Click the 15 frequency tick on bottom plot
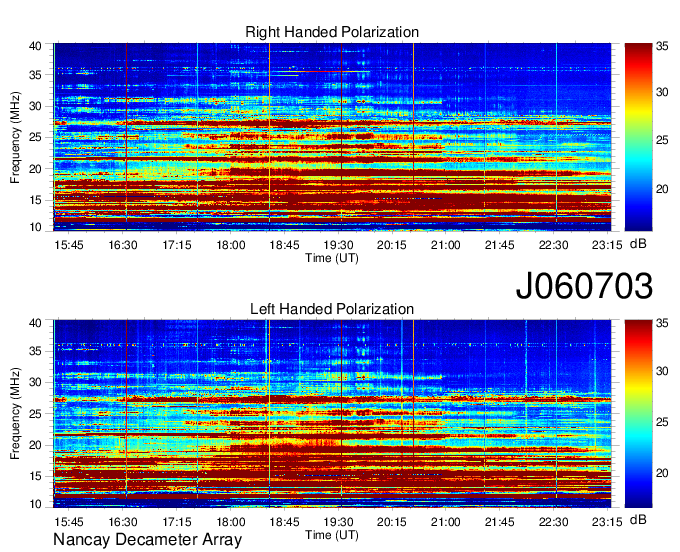Viewport: 680px width, 552px height. click(x=35, y=477)
